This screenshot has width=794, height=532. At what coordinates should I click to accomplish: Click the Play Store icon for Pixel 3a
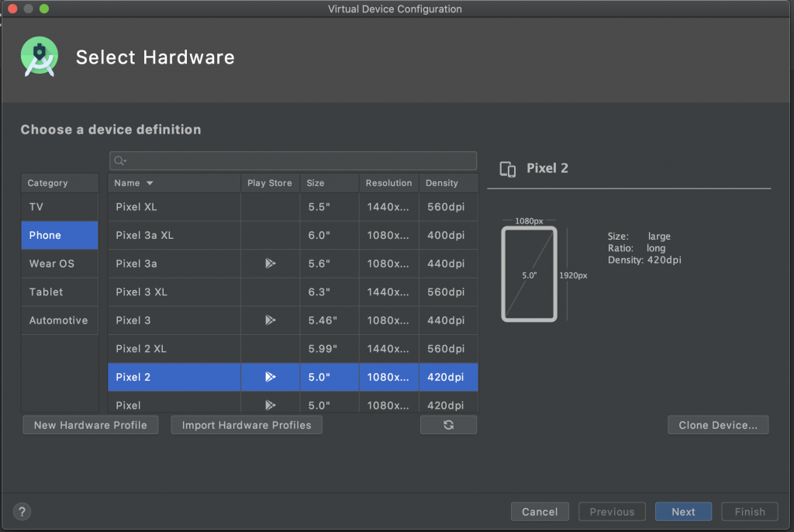270,264
